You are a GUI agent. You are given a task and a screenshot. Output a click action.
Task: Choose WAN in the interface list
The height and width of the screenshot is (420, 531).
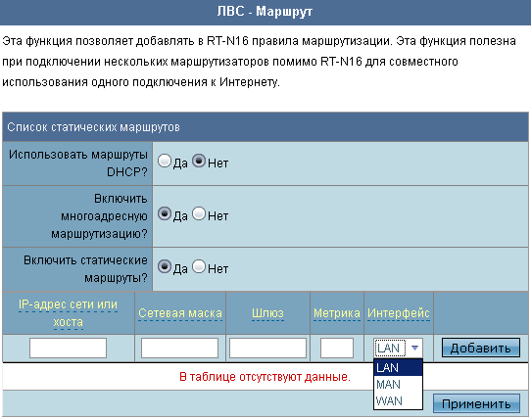pos(398,400)
